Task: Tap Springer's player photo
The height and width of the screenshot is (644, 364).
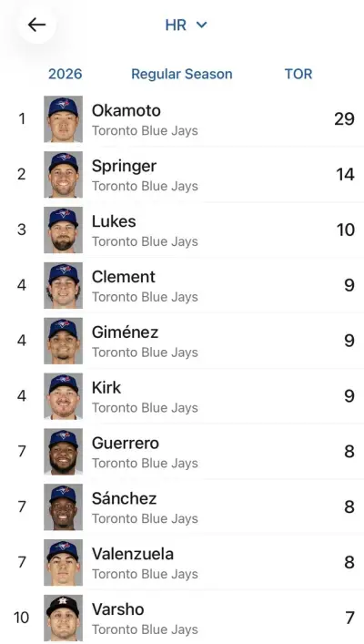Action: (63, 175)
